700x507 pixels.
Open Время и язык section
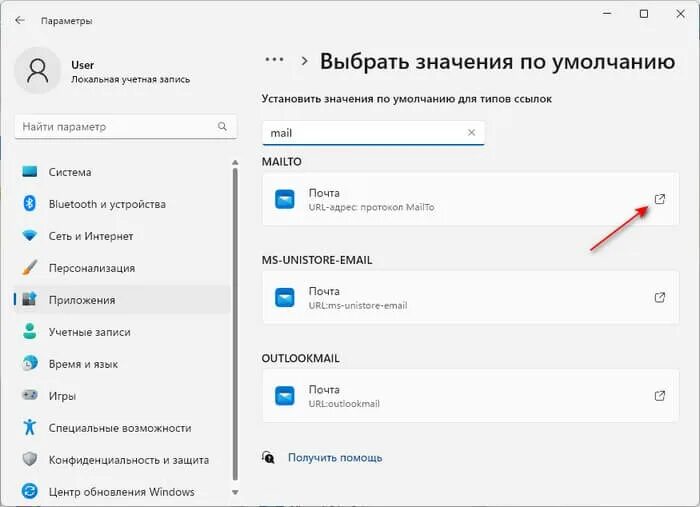121,364
